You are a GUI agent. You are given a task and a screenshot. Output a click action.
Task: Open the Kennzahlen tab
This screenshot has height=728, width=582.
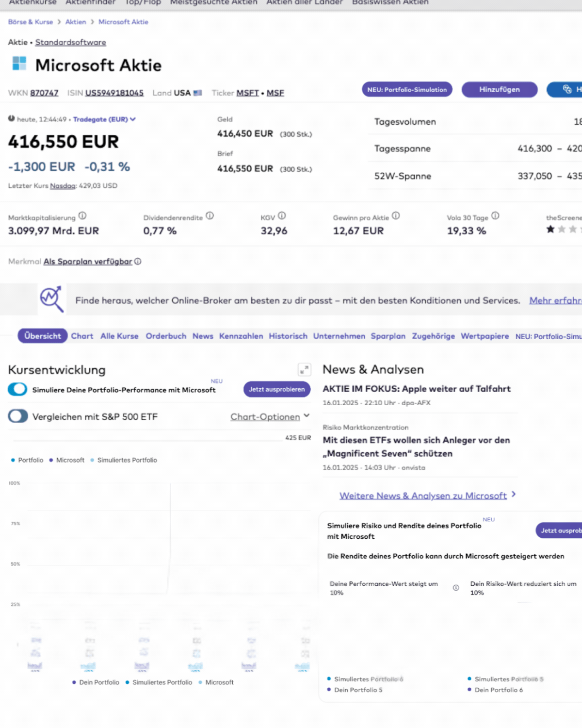[x=241, y=336]
